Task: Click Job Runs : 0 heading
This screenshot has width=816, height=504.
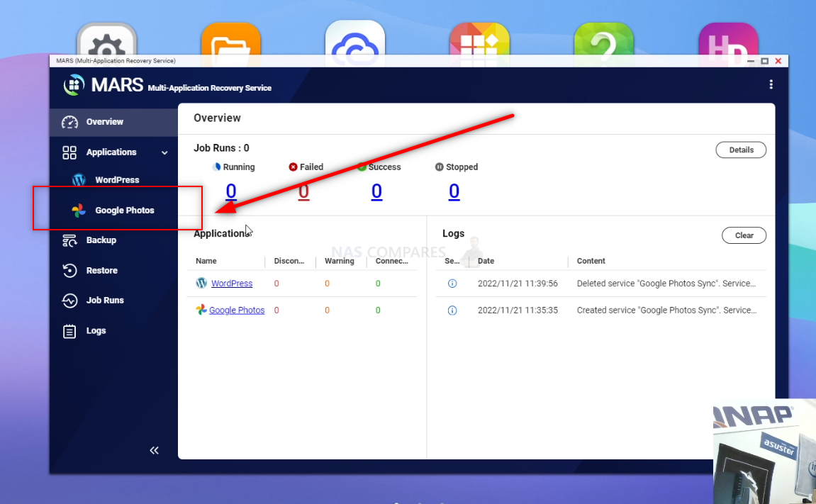Action: [x=221, y=147]
